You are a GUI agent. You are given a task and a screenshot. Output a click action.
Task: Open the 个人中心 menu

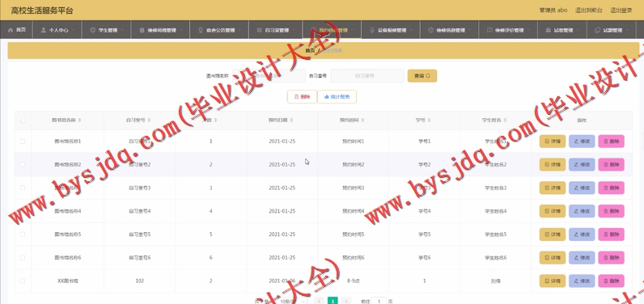tap(58, 30)
